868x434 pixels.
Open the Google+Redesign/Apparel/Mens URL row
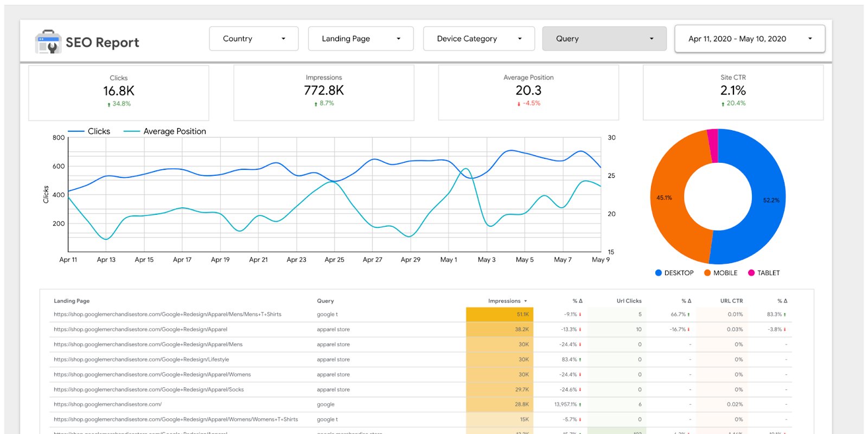(148, 344)
